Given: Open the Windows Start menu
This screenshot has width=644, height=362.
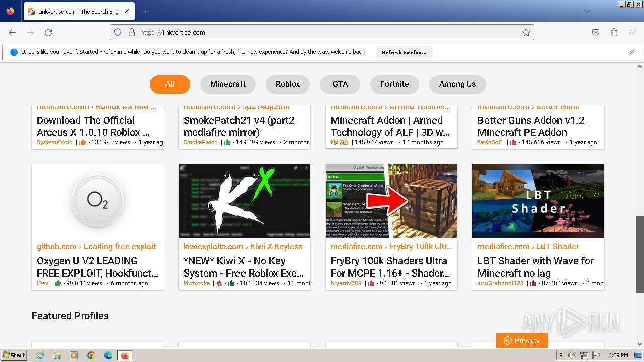Looking at the screenshot, I should tap(14, 355).
